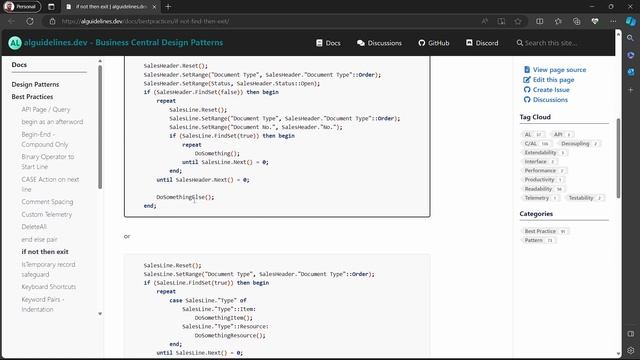Open 'API Page / Query' doc

coord(46,109)
